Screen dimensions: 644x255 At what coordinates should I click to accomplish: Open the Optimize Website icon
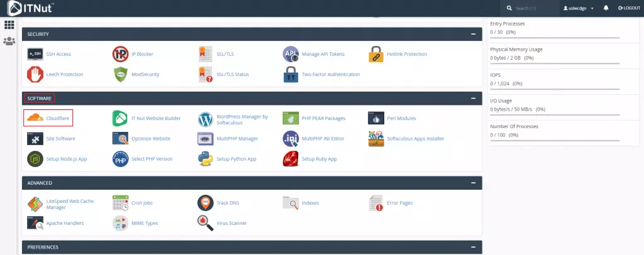120,139
